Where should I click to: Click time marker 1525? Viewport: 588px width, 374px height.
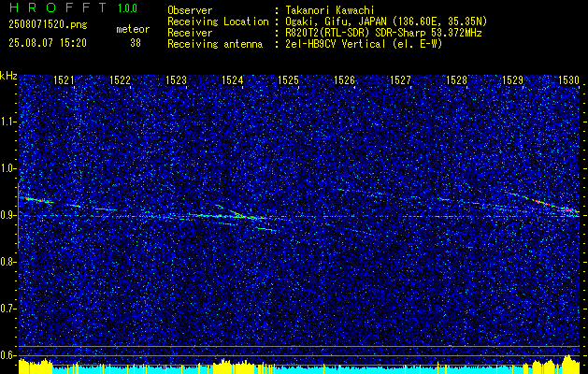(x=288, y=79)
